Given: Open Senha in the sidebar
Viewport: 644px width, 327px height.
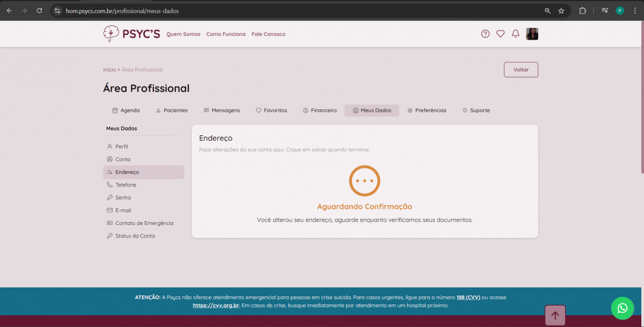Looking at the screenshot, I should pos(123,198).
